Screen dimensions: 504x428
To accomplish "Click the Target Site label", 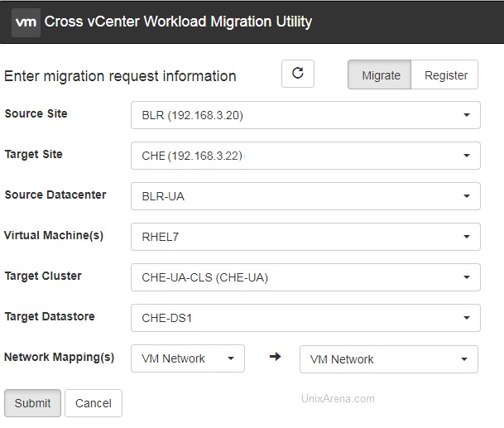I will [34, 154].
